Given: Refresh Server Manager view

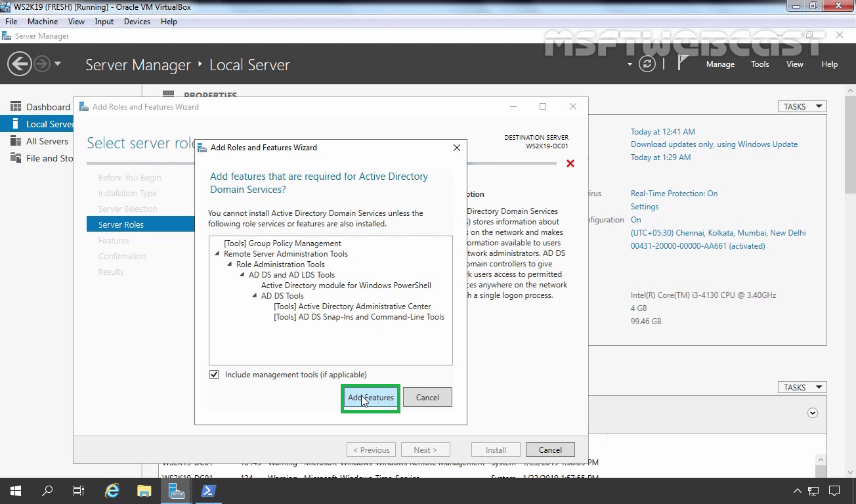Looking at the screenshot, I should pos(647,64).
